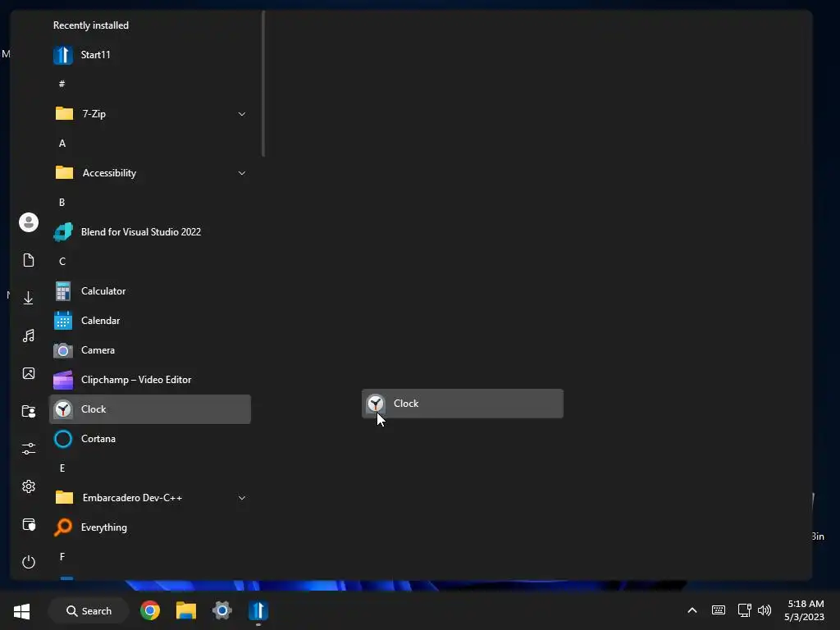Jump to the F letter header
The image size is (840, 630).
click(62, 557)
